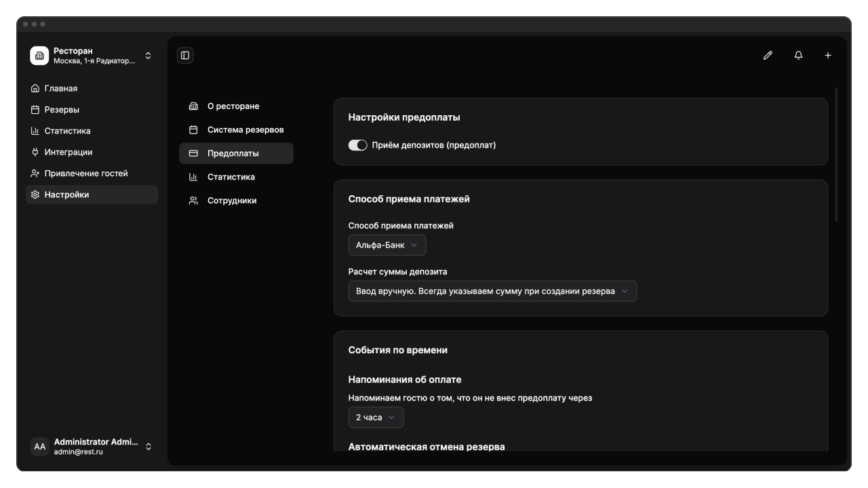Click the sidebar collapse panel icon

coord(185,56)
